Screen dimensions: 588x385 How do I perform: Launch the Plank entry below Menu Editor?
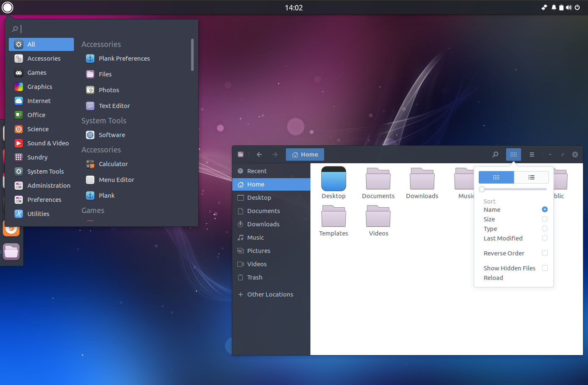point(100,196)
